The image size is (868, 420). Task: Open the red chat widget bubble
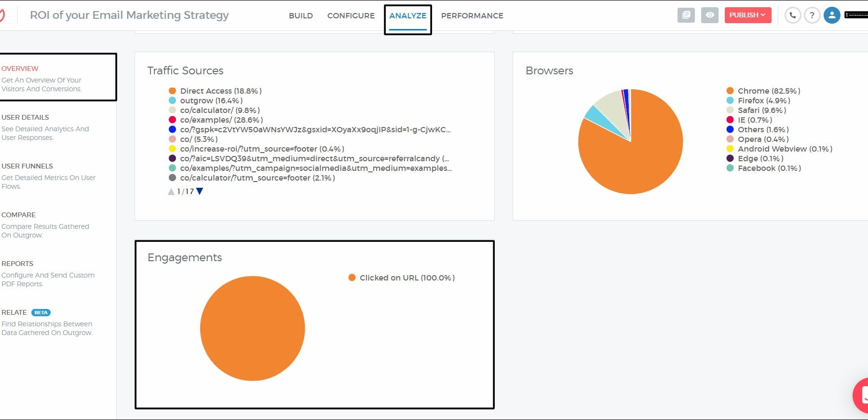point(862,395)
